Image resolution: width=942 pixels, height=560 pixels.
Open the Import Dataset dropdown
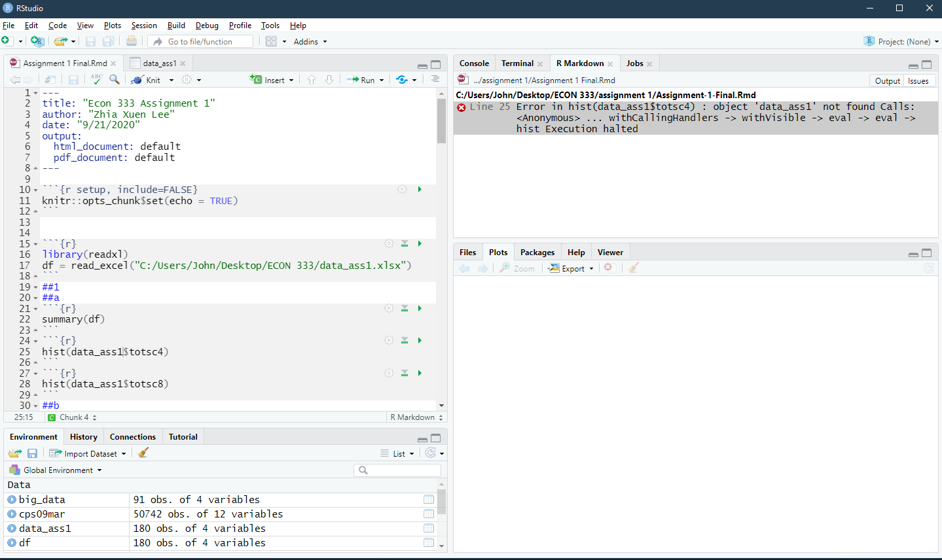(x=88, y=453)
